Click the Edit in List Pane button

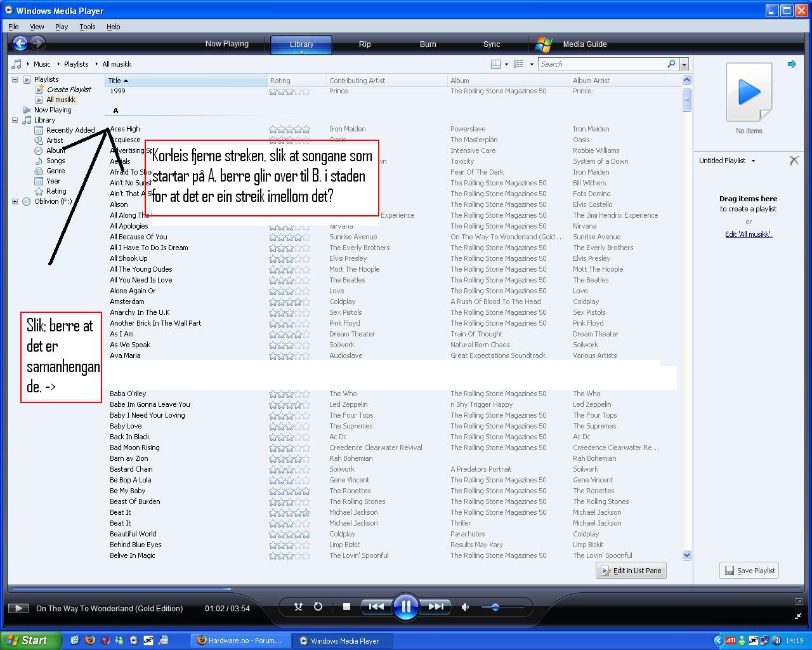click(631, 571)
